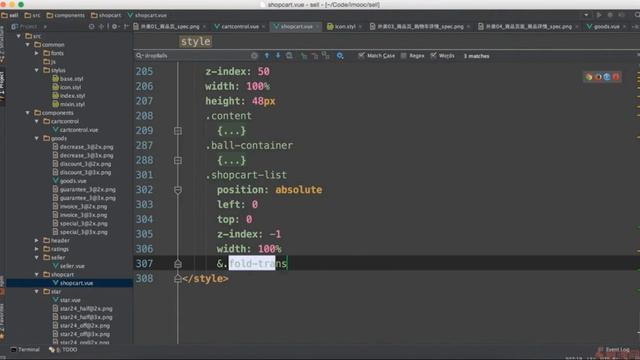Open the Terminal tool window
Screen dimensions: 640x360
pyautogui.click(x=25, y=350)
